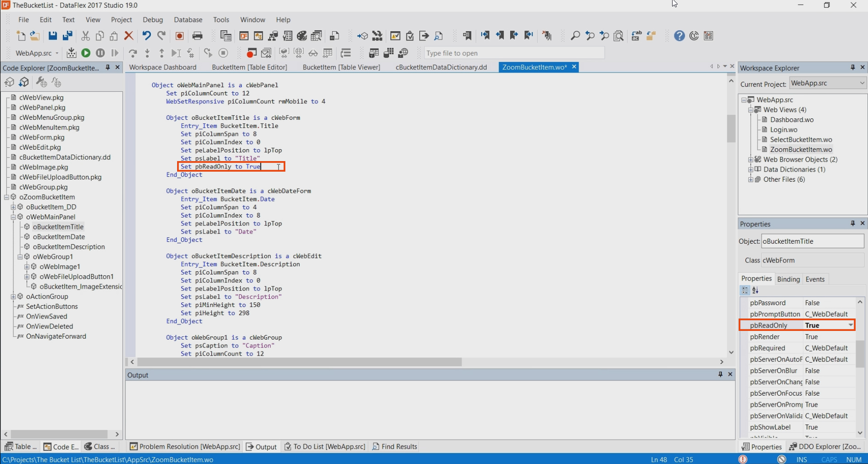This screenshot has width=868, height=464.
Task: Click the 'Type file to open' field
Action: [x=514, y=53]
